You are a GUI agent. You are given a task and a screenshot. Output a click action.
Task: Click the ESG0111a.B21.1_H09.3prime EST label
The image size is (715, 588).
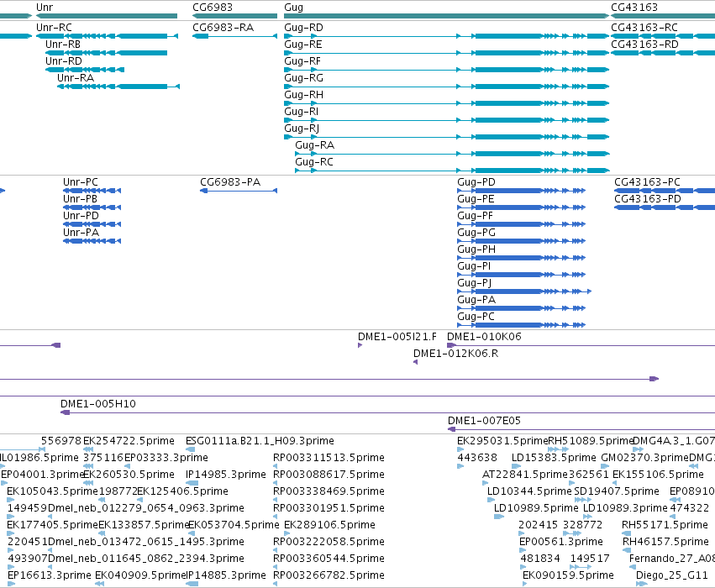coord(260,441)
